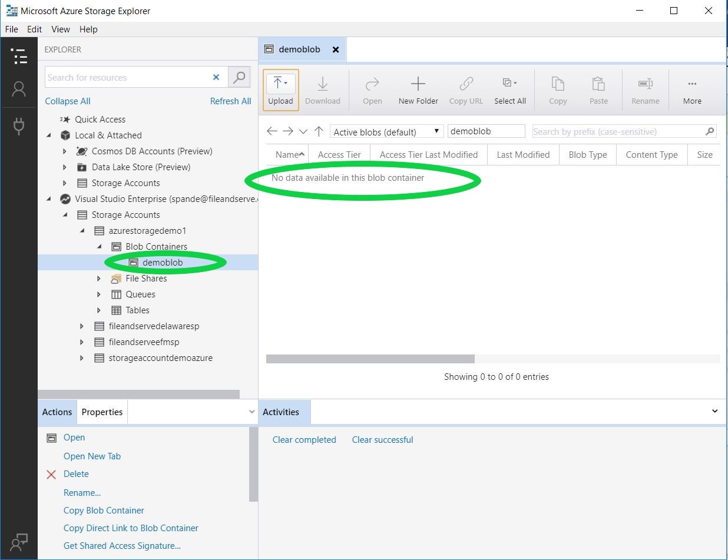Open Active blobs (default) dropdown

(x=386, y=131)
